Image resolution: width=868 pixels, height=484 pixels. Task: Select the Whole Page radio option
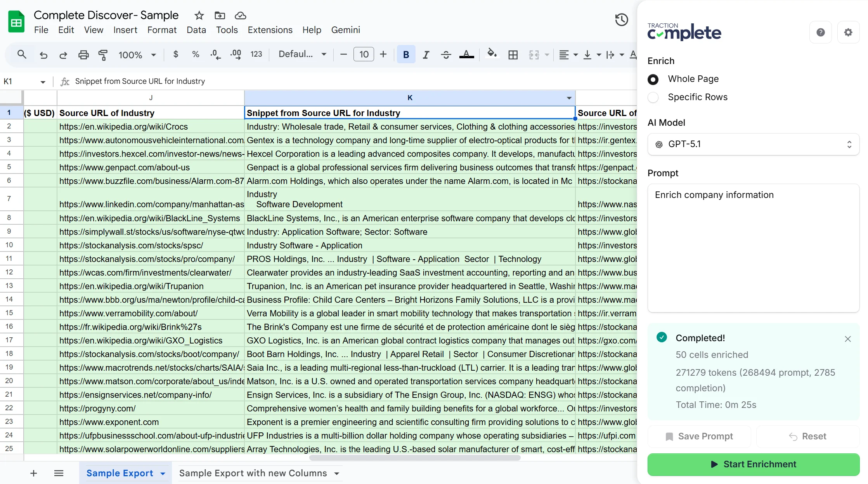653,79
